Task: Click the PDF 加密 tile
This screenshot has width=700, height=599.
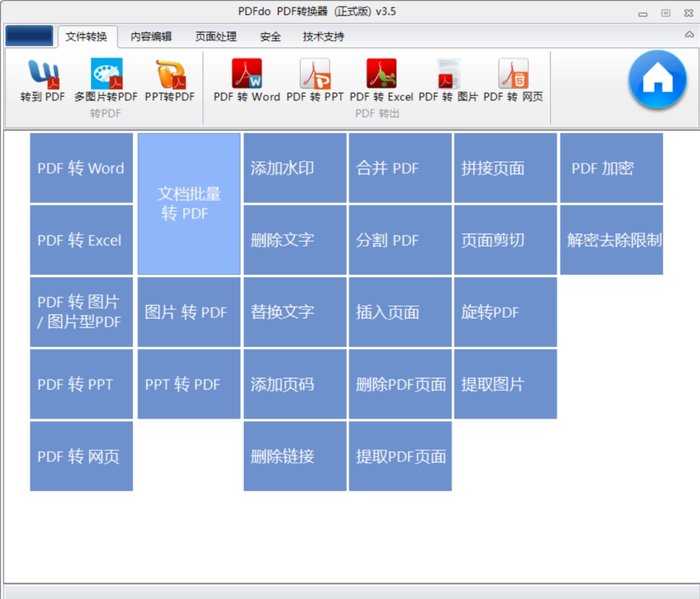Action: tap(611, 169)
